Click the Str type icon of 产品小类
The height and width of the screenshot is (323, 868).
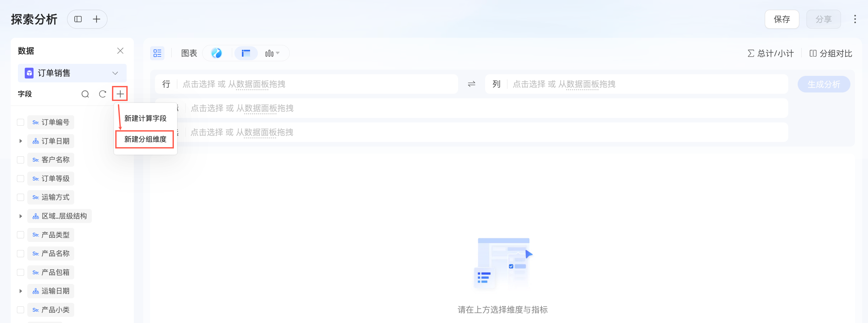[x=36, y=310]
